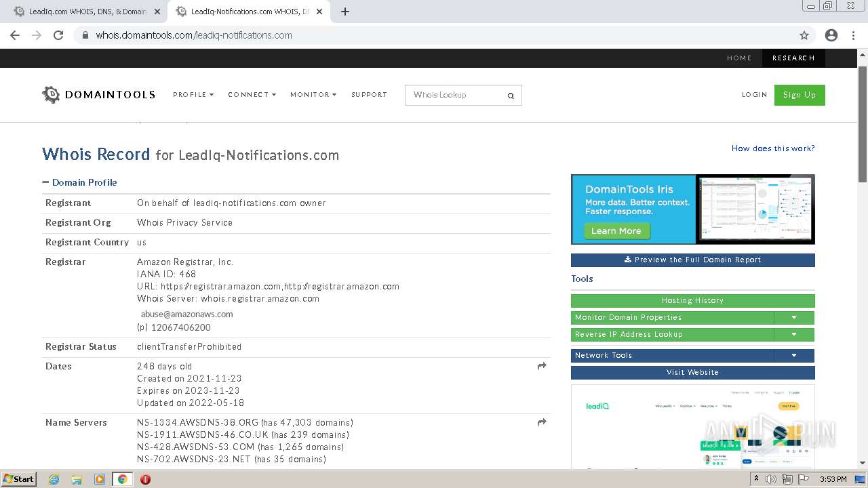Click the Whois Lookup search magnifier icon

(x=511, y=96)
